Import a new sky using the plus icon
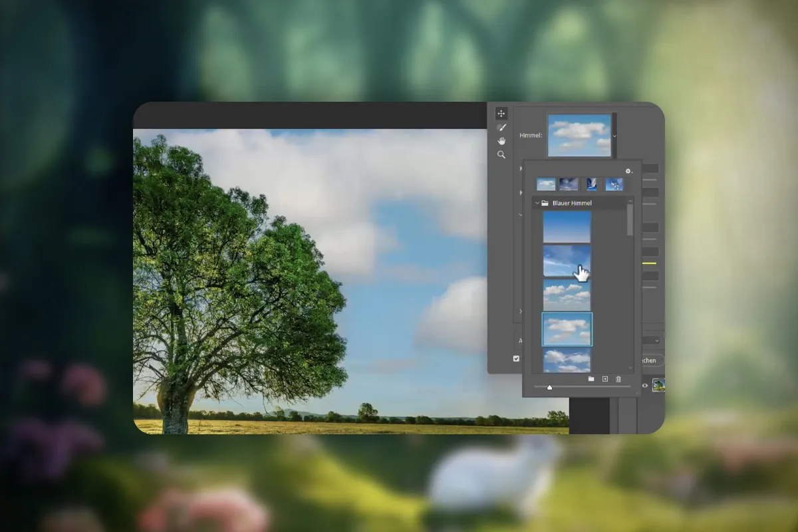This screenshot has width=798, height=532. (606, 378)
